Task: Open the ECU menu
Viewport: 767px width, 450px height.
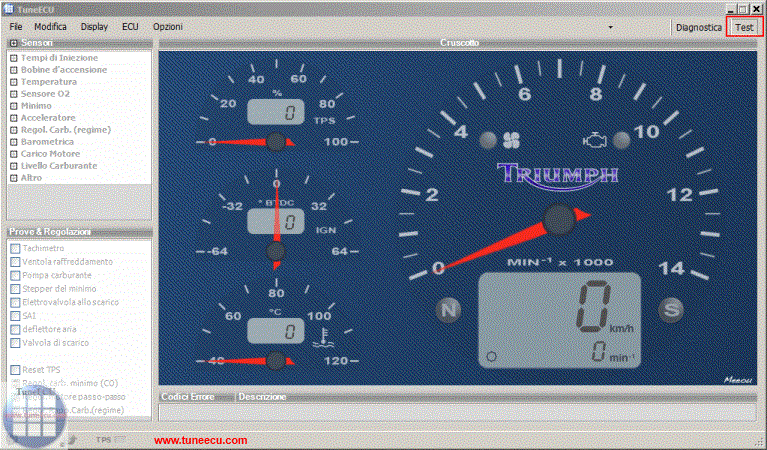Action: (x=130, y=27)
